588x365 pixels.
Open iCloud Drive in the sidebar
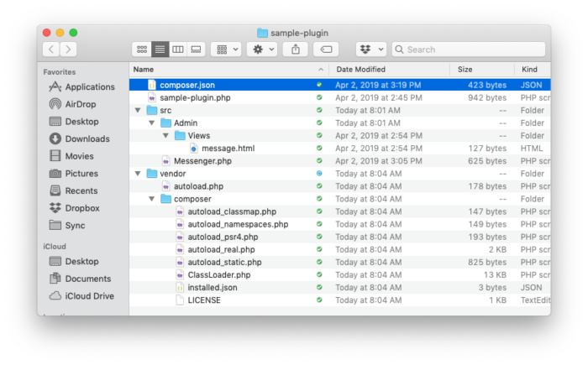(x=81, y=295)
